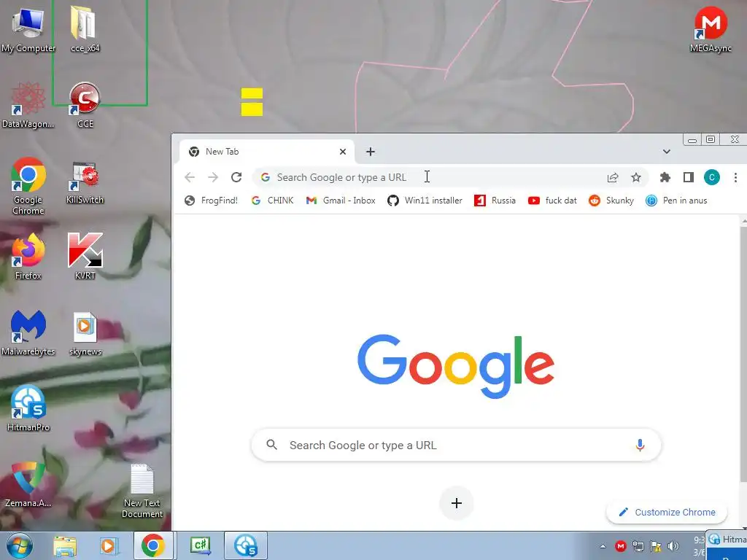Open media player from taskbar
The width and height of the screenshot is (747, 560).
[109, 545]
